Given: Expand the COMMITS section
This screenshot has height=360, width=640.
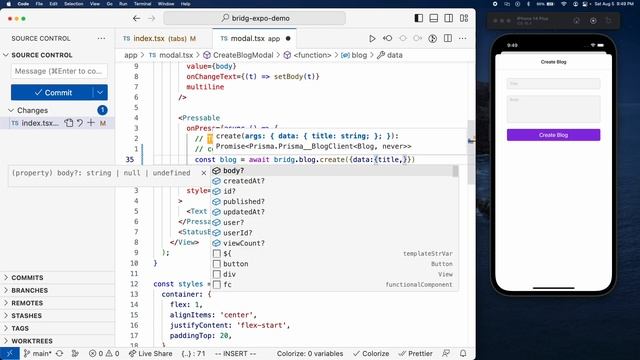Looking at the screenshot, I should tap(27, 278).
